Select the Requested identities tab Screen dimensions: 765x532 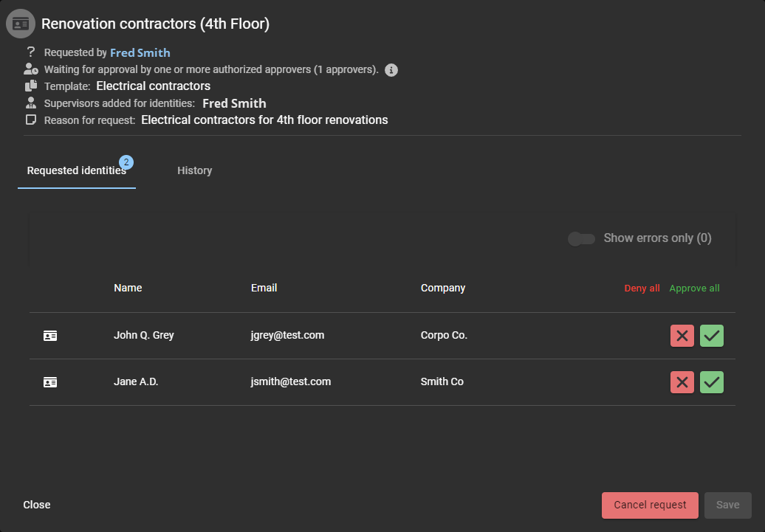76,170
